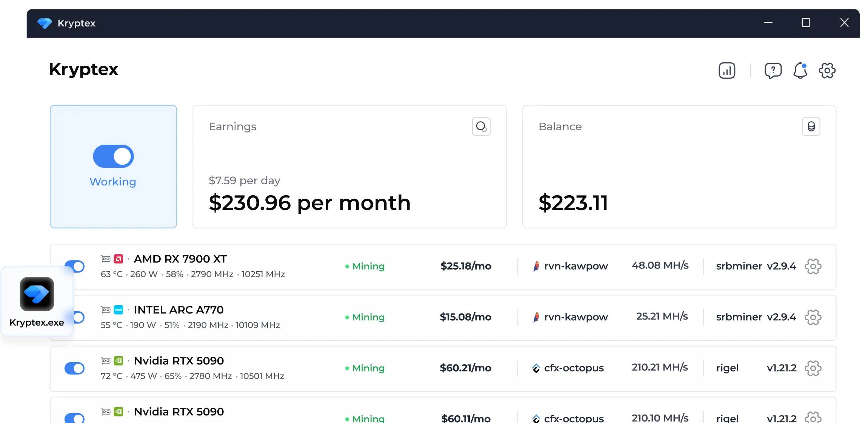Click the INTEL ARC A770 device name
This screenshot has height=423, width=868.
179,310
